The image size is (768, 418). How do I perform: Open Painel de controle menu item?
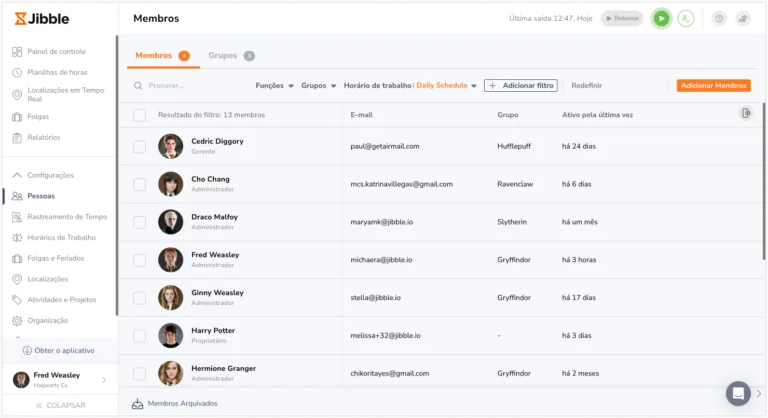(x=59, y=51)
